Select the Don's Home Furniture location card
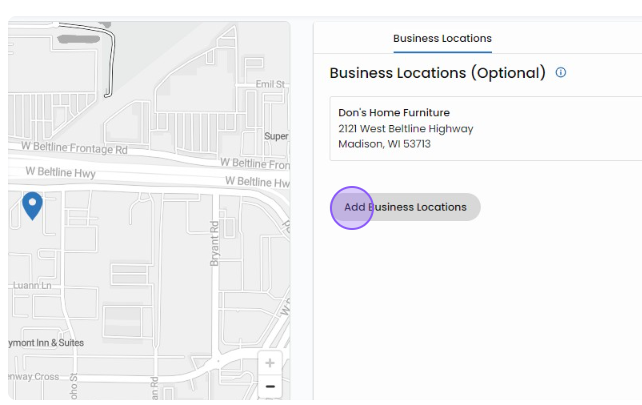Image resolution: width=642 pixels, height=405 pixels. pos(485,128)
